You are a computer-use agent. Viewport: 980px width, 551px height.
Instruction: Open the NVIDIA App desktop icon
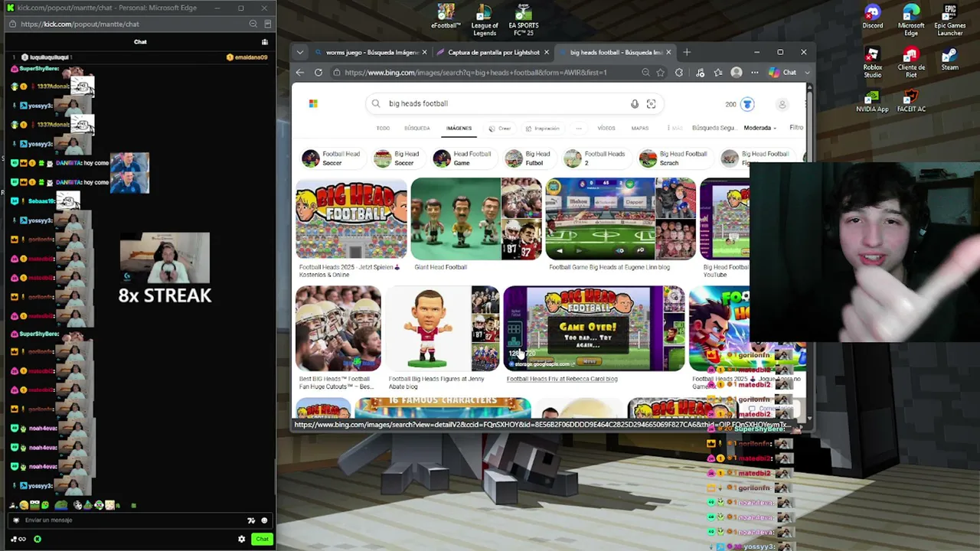pos(872,101)
